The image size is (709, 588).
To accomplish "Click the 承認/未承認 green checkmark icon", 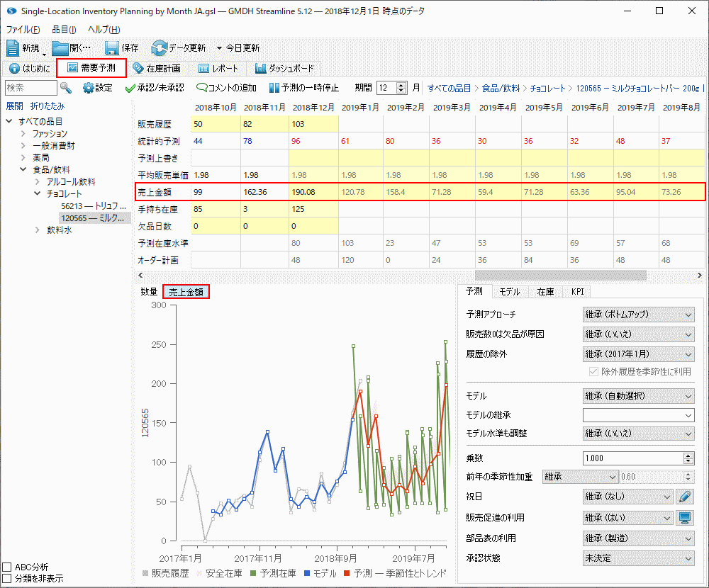I will [x=130, y=88].
